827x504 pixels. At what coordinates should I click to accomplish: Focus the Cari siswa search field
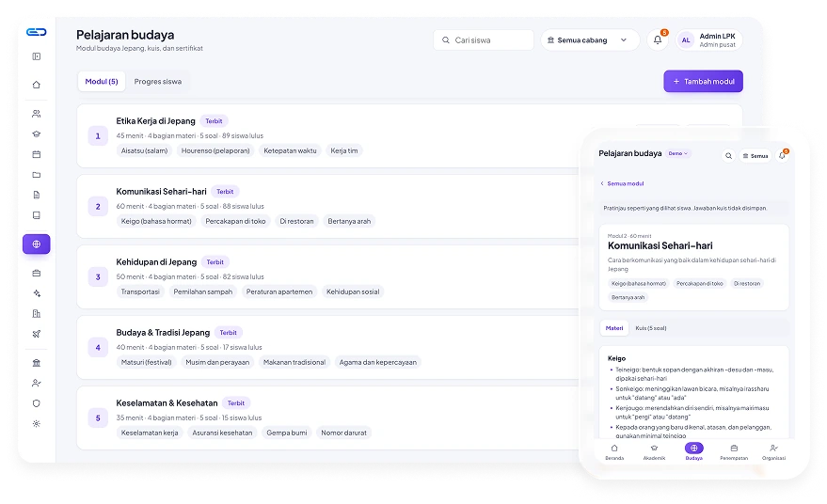(x=484, y=40)
